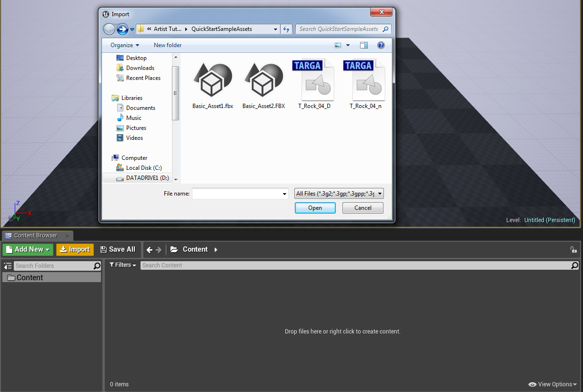Click the yellow Import button

coord(75,249)
